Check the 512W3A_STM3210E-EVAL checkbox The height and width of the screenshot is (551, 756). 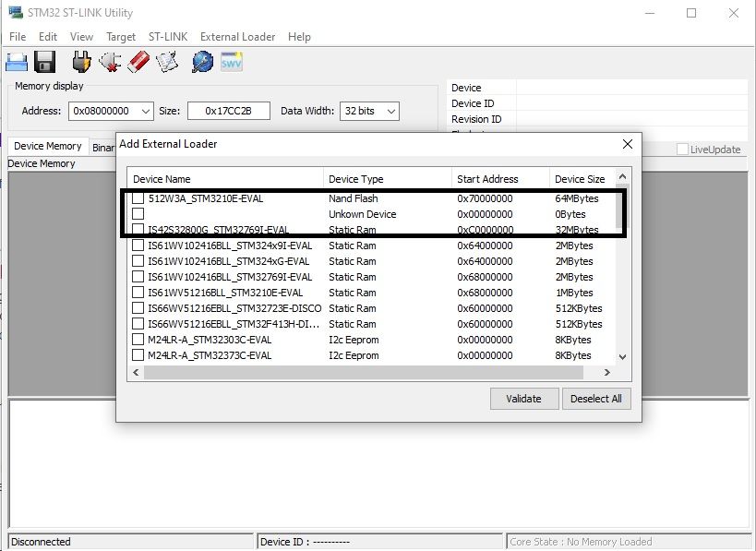138,198
